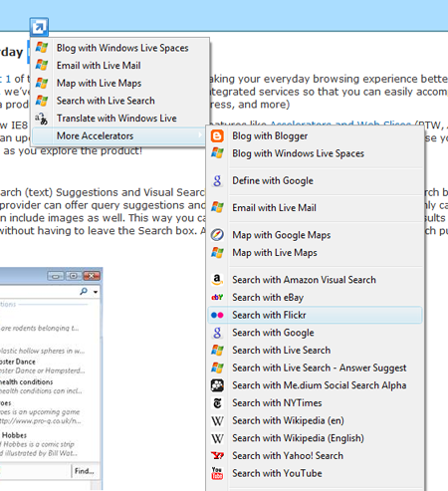Viewport: 448px width, 491px height.
Task: Click the 'Hobbes' search suggestion
Action: (14, 435)
